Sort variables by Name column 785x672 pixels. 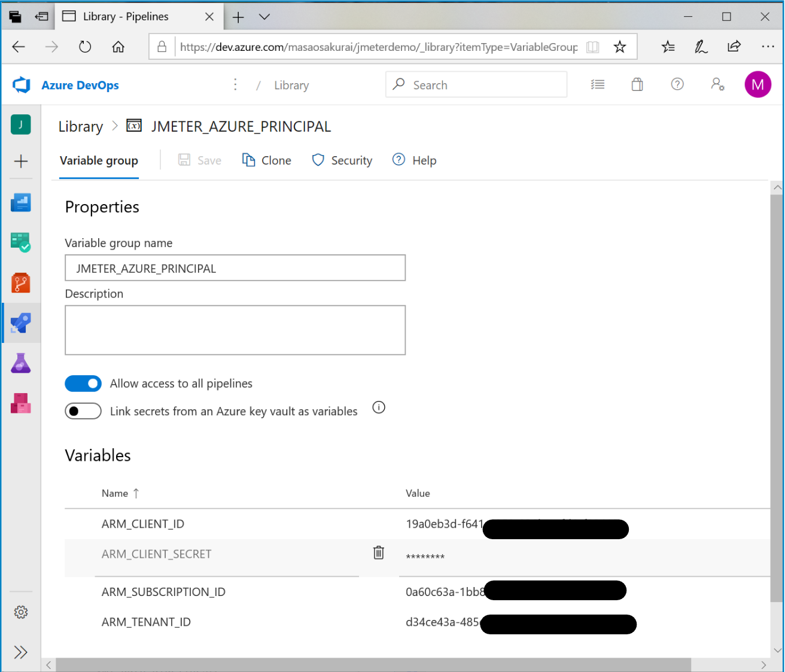coord(115,493)
